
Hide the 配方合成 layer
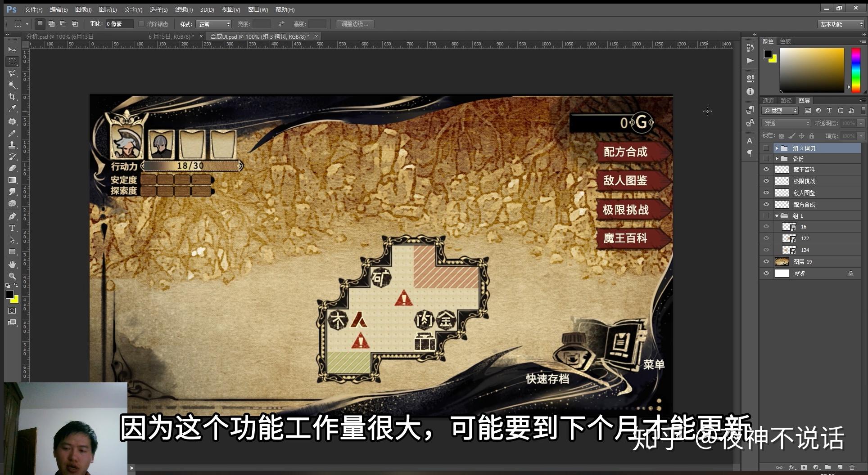(x=766, y=204)
